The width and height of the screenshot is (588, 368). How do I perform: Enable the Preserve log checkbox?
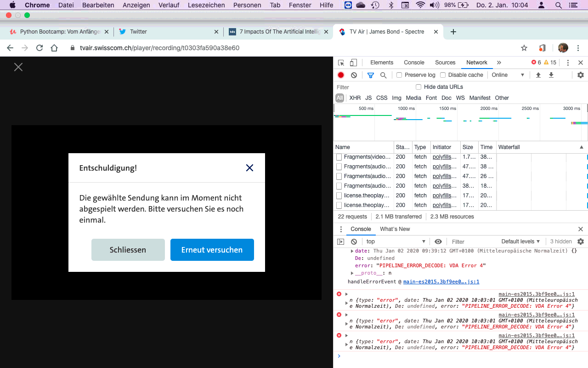(399, 75)
